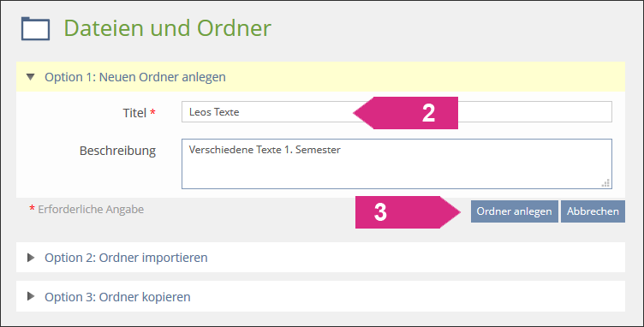
Task: Click the folder icon beside the heading
Action: pos(35,29)
